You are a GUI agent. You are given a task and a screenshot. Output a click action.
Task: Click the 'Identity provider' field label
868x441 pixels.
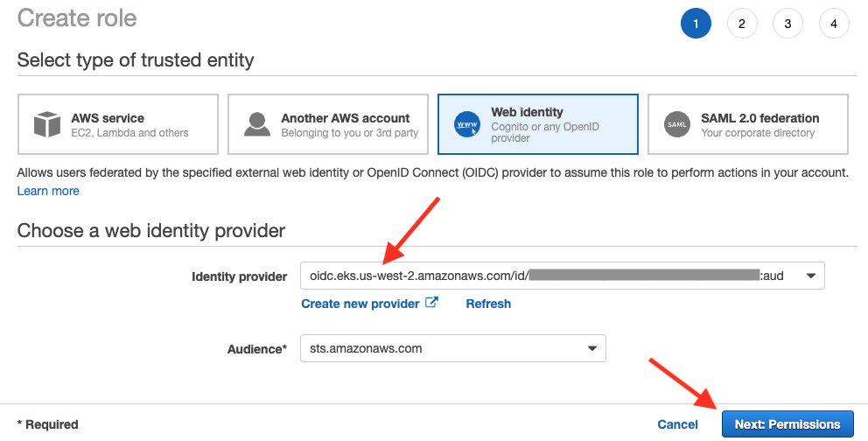239,276
